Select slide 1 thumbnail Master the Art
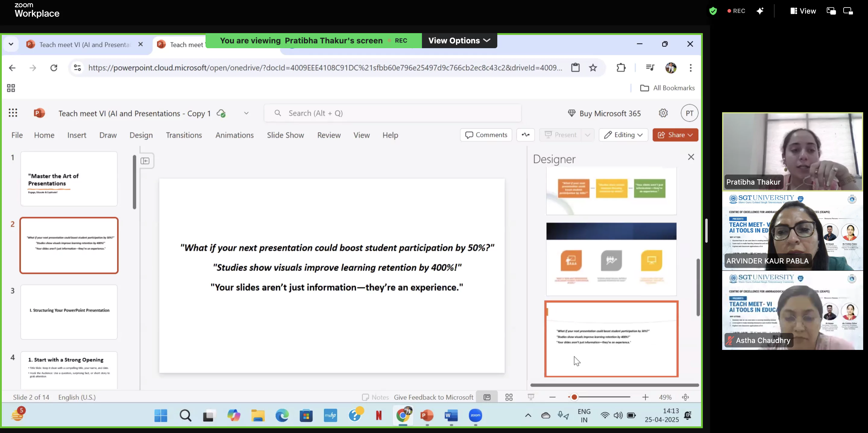The image size is (868, 433). tap(69, 179)
